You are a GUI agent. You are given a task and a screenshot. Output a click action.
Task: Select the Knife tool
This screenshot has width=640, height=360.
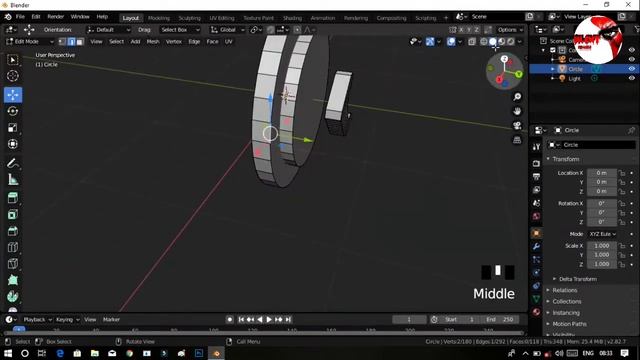(x=13, y=263)
